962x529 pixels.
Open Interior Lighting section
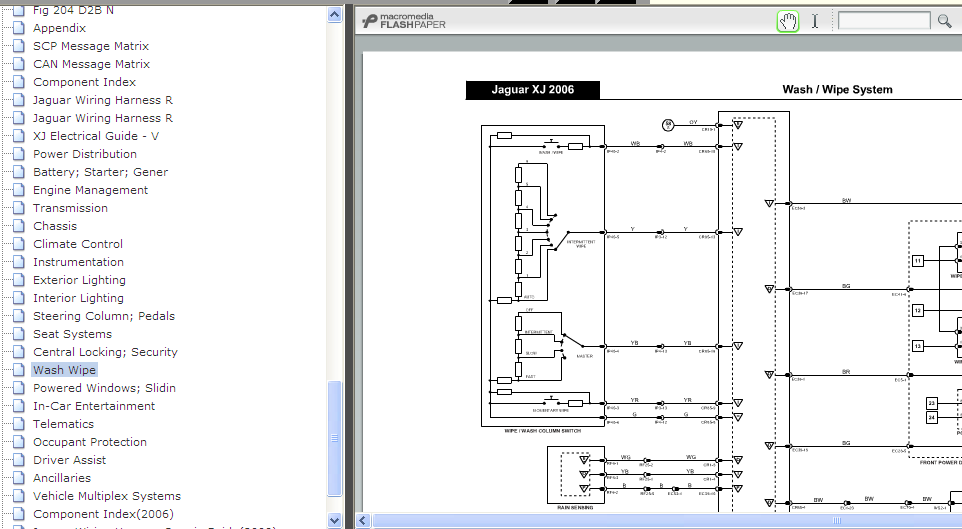coord(79,298)
